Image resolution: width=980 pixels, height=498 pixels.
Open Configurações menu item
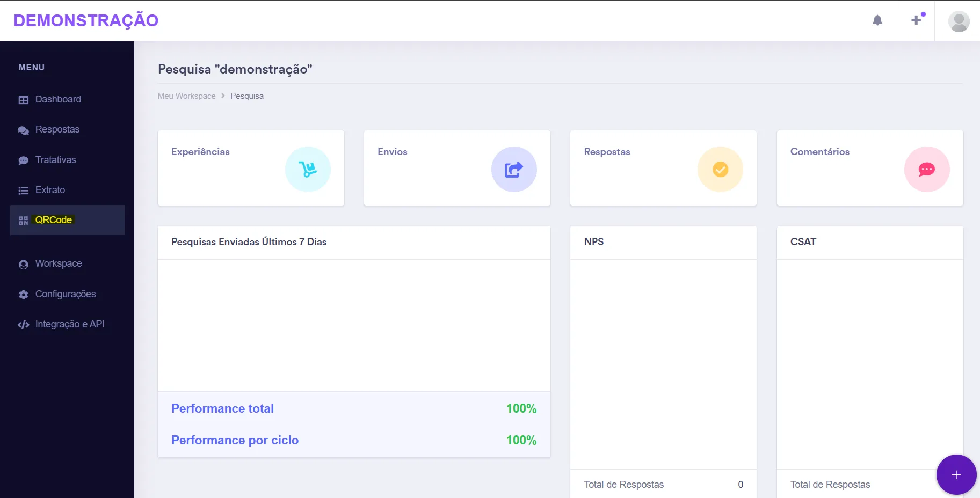tap(66, 294)
